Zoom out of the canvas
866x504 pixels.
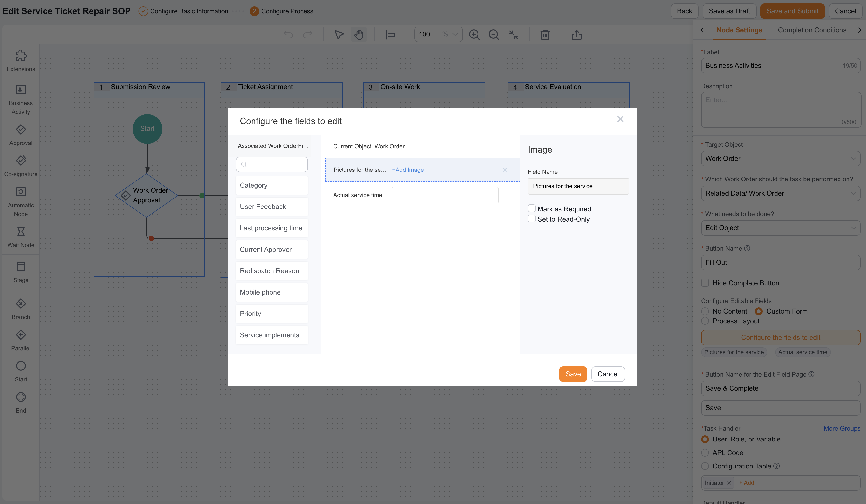click(x=494, y=35)
